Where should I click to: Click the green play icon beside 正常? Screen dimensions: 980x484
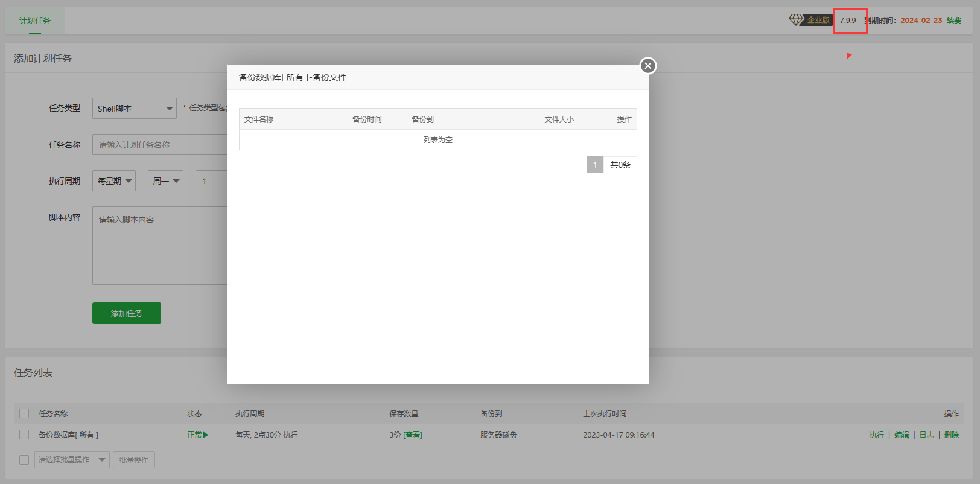pos(206,435)
